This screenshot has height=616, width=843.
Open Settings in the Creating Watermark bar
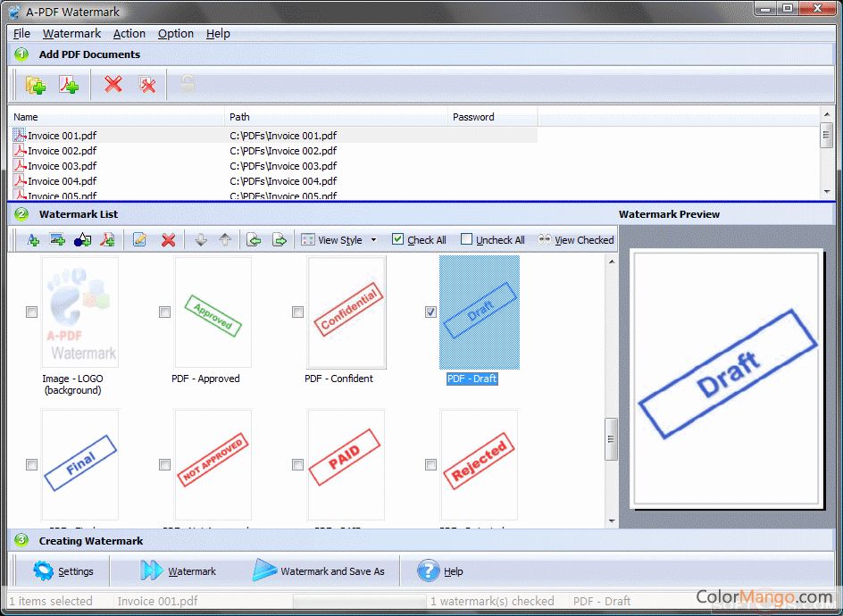point(63,571)
